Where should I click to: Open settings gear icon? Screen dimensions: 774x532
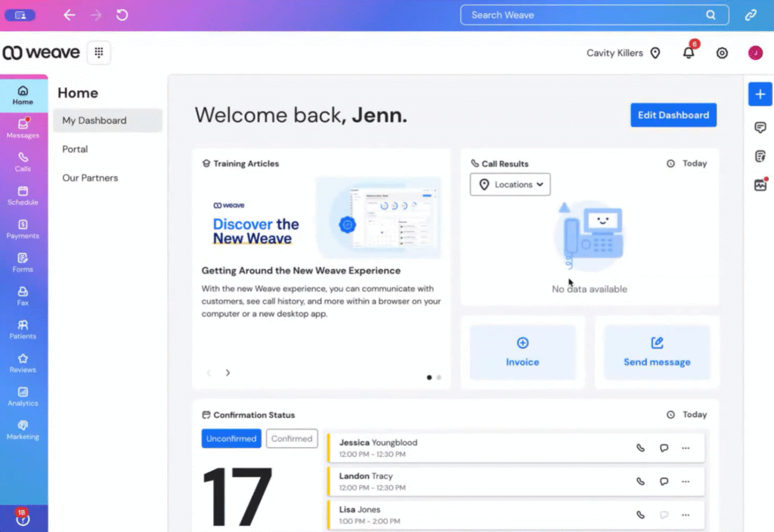click(722, 53)
